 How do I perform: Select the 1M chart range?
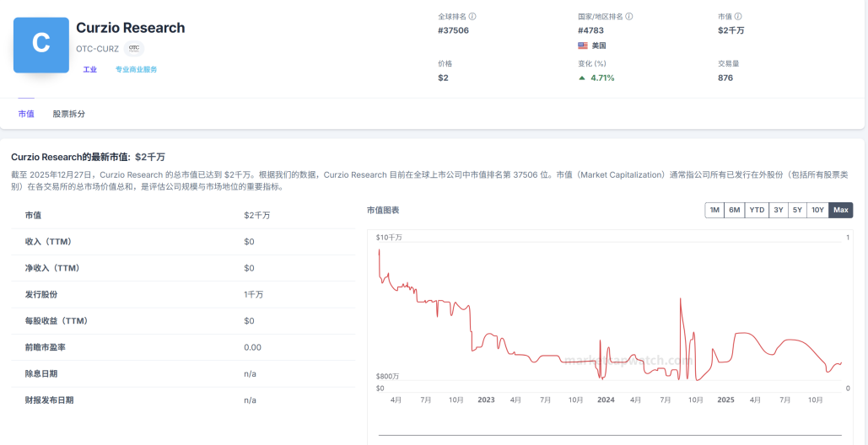pyautogui.click(x=714, y=210)
